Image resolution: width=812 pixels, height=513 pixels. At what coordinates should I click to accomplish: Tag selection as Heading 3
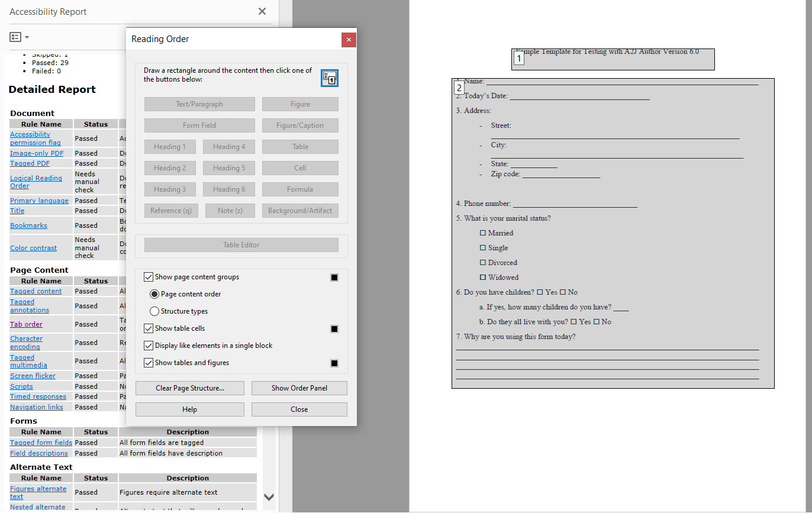(x=170, y=189)
